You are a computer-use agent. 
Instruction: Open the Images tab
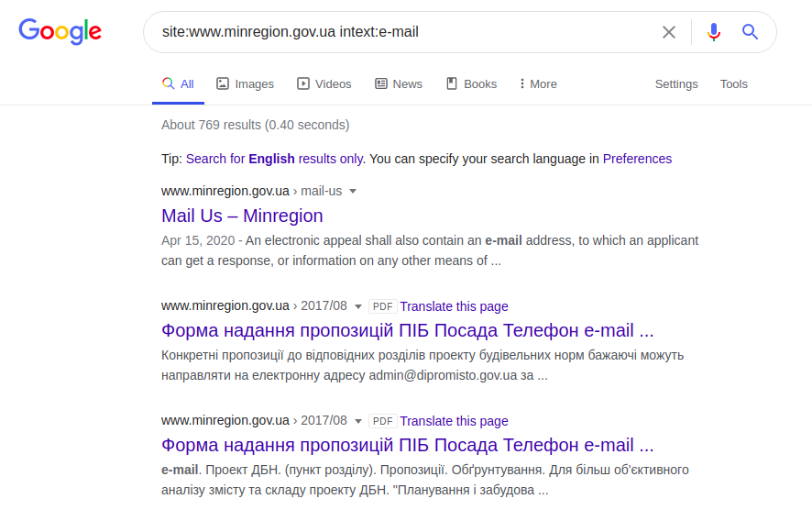245,83
